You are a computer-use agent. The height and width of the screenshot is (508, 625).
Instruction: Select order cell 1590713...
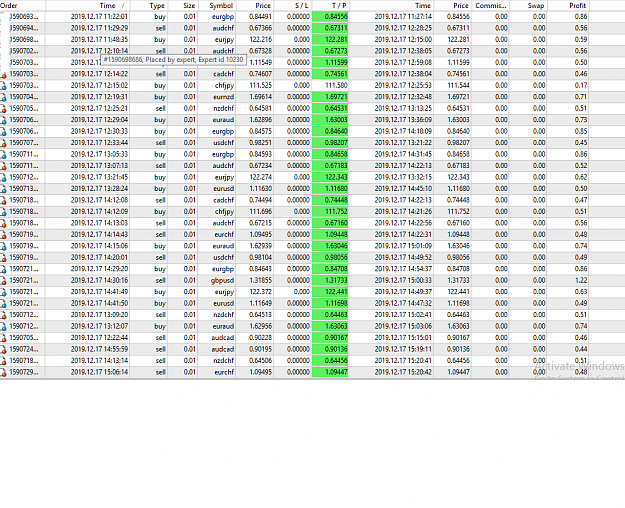tap(24, 189)
